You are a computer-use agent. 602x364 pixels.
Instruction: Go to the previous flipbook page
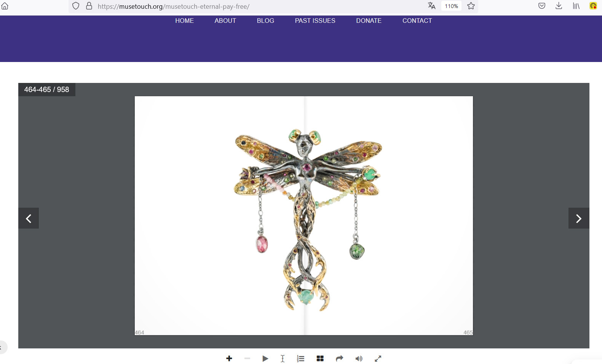click(29, 218)
